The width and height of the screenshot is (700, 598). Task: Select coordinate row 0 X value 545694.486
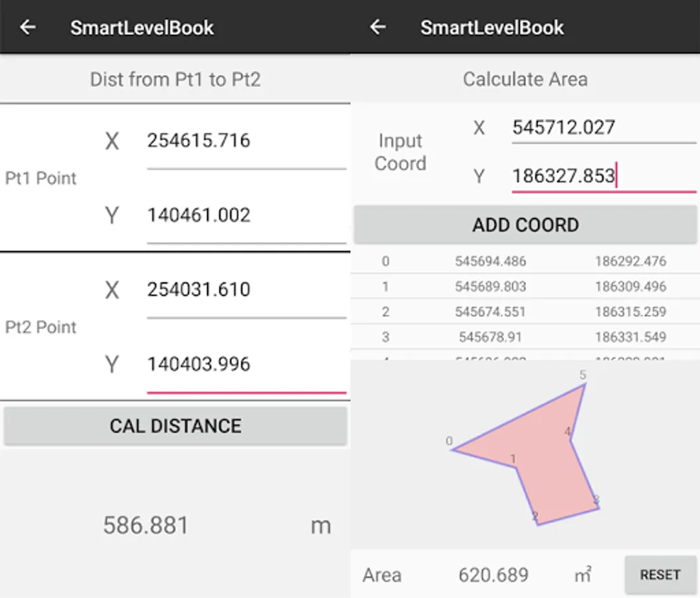[490, 261]
